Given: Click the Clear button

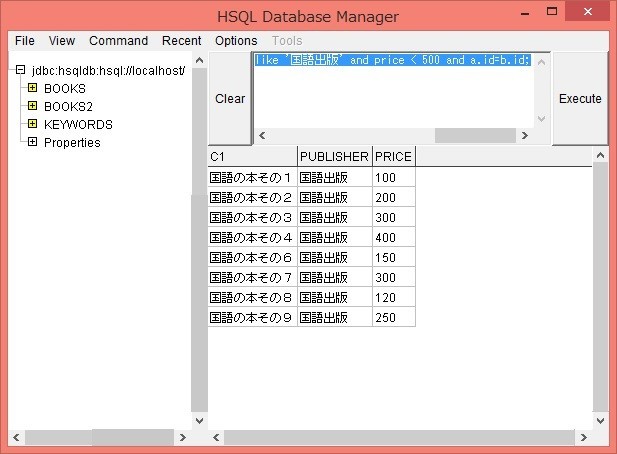Looking at the screenshot, I should point(230,98).
